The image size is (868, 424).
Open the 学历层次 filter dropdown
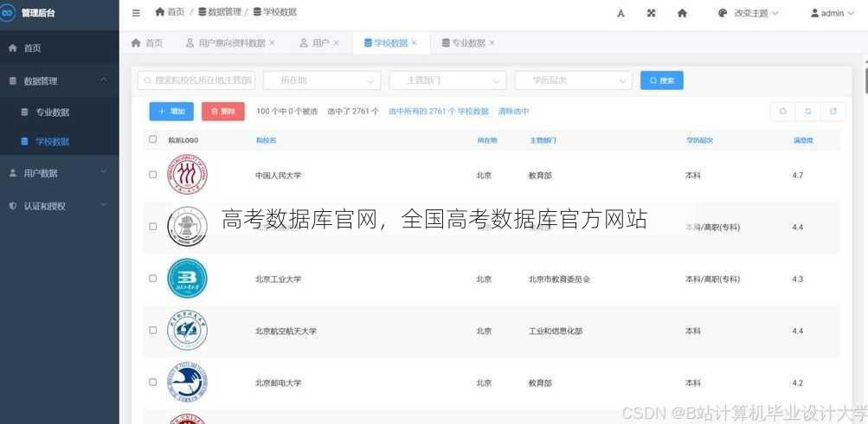tap(573, 80)
